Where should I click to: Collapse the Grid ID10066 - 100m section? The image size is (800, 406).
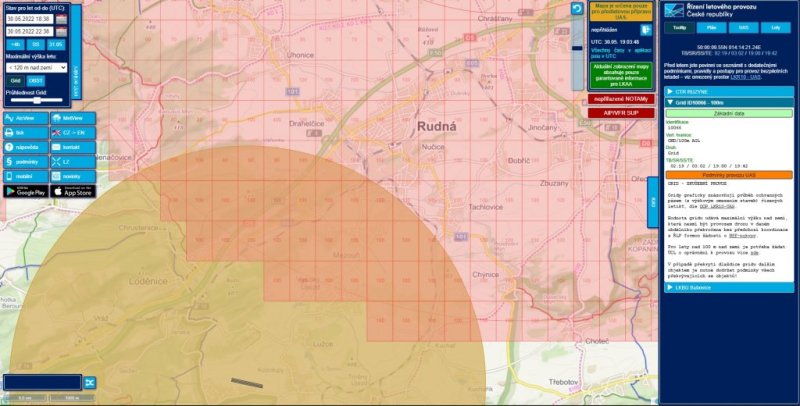coord(729,103)
